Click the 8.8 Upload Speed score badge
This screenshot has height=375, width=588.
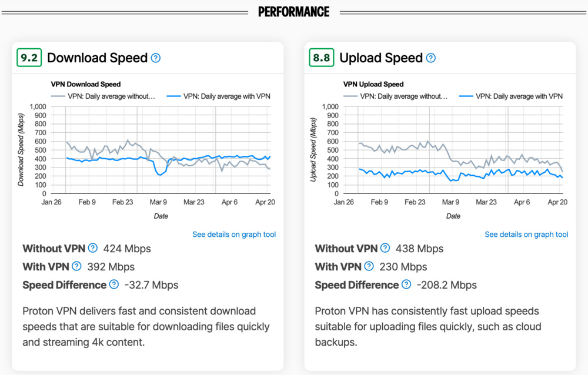321,57
